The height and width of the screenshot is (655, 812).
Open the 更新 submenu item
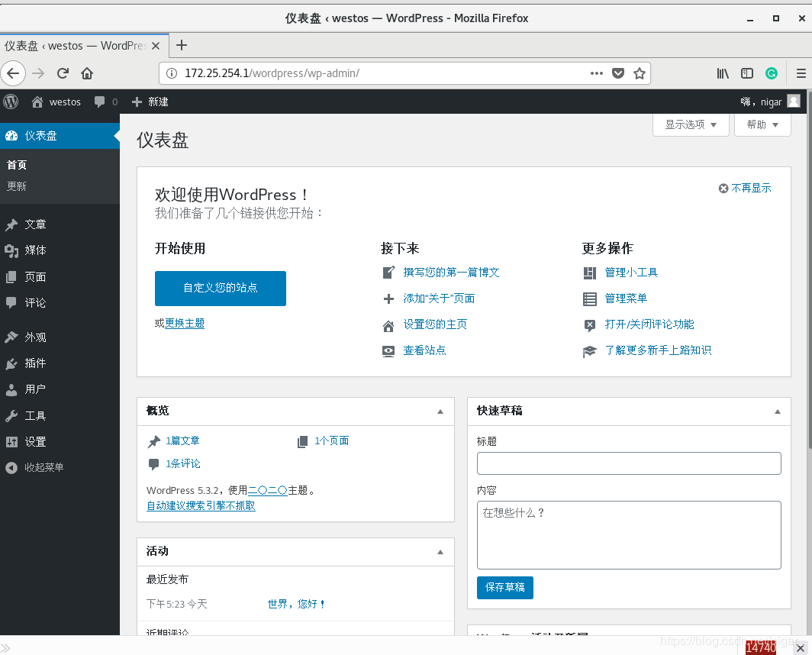[17, 186]
